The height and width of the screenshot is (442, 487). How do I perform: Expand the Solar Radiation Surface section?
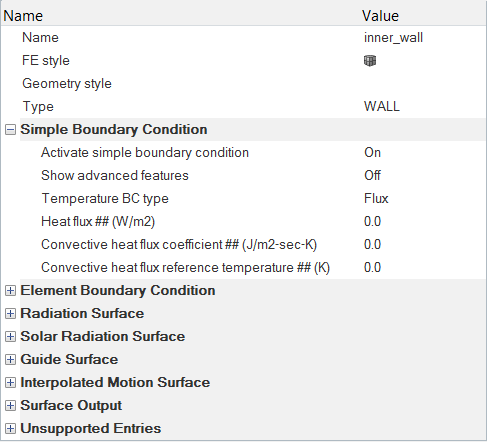coord(10,337)
